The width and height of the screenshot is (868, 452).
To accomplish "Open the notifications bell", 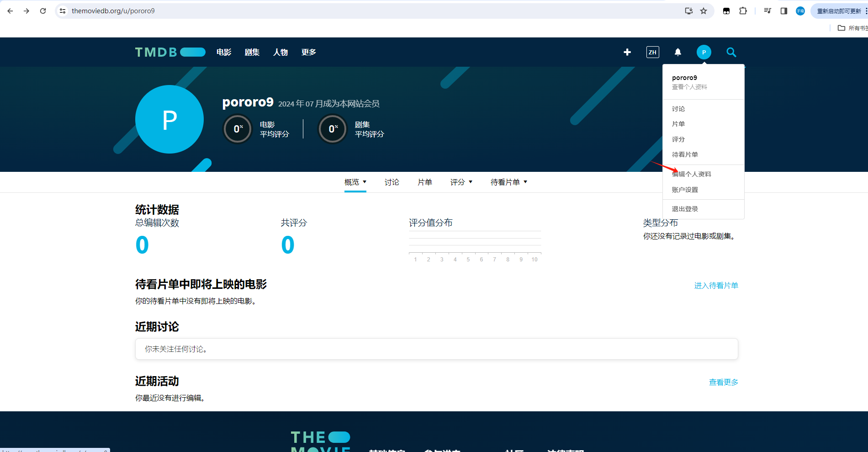I will coord(678,52).
